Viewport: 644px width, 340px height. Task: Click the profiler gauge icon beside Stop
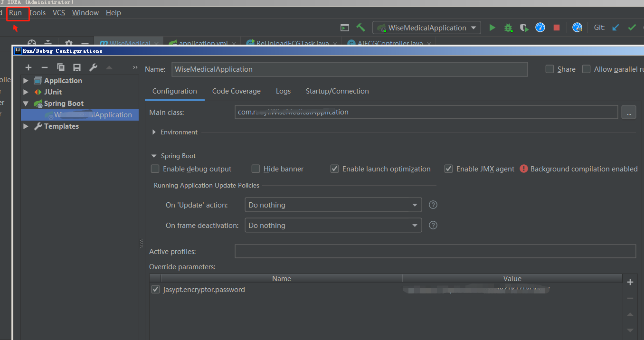[x=540, y=28]
